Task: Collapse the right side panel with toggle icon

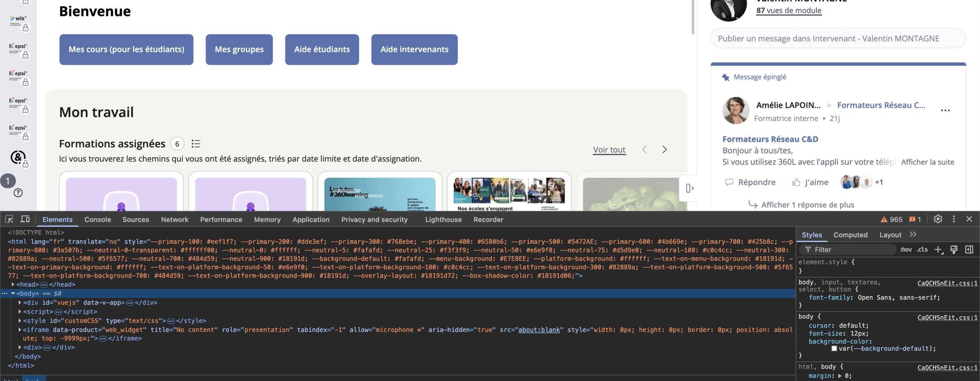Action: coord(690,189)
